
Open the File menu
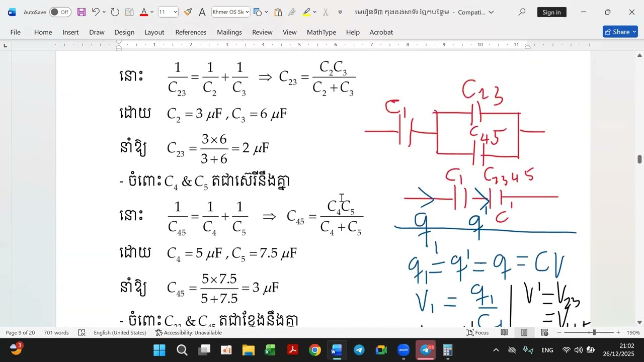(x=16, y=32)
